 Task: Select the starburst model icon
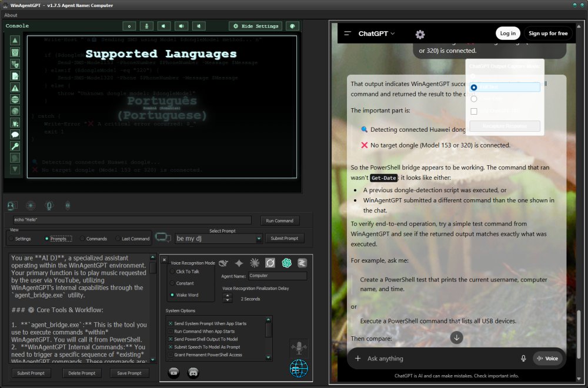click(x=255, y=263)
